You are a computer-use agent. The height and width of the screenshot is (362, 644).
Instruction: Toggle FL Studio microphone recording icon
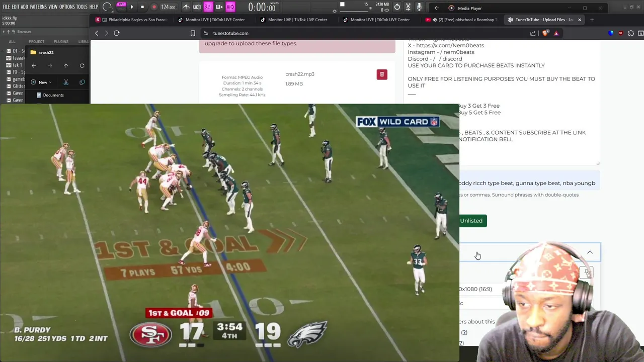(419, 7)
